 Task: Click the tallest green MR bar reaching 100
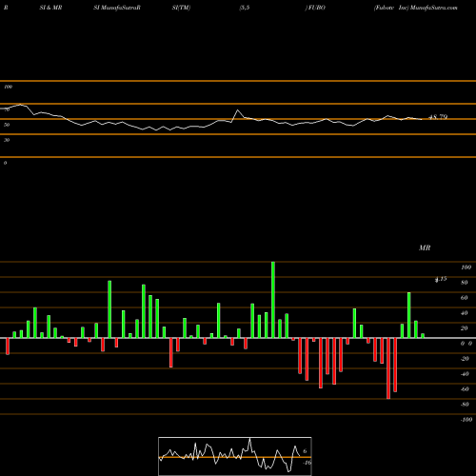point(273,300)
